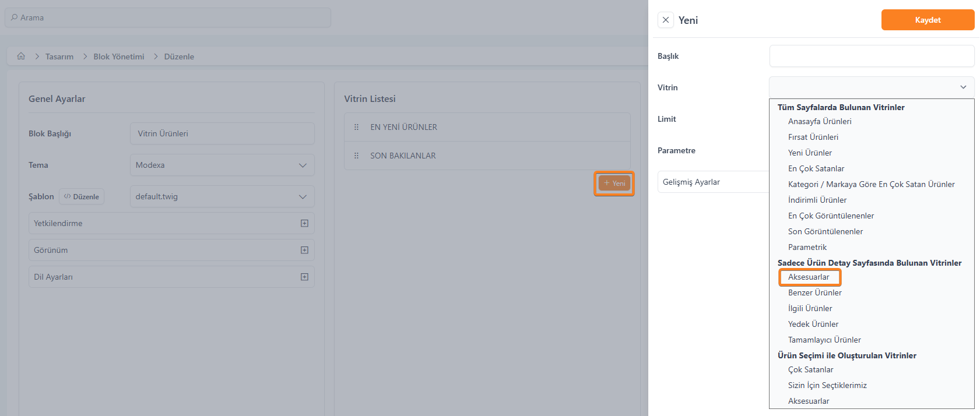Expand Dil Ayarları plus icon

[x=304, y=277]
